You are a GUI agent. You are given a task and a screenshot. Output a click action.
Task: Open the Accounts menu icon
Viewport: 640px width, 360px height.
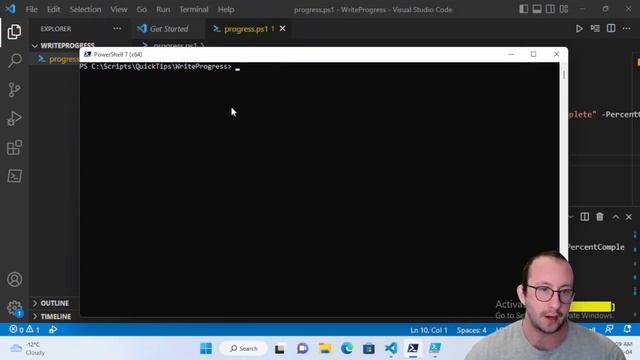tap(14, 279)
